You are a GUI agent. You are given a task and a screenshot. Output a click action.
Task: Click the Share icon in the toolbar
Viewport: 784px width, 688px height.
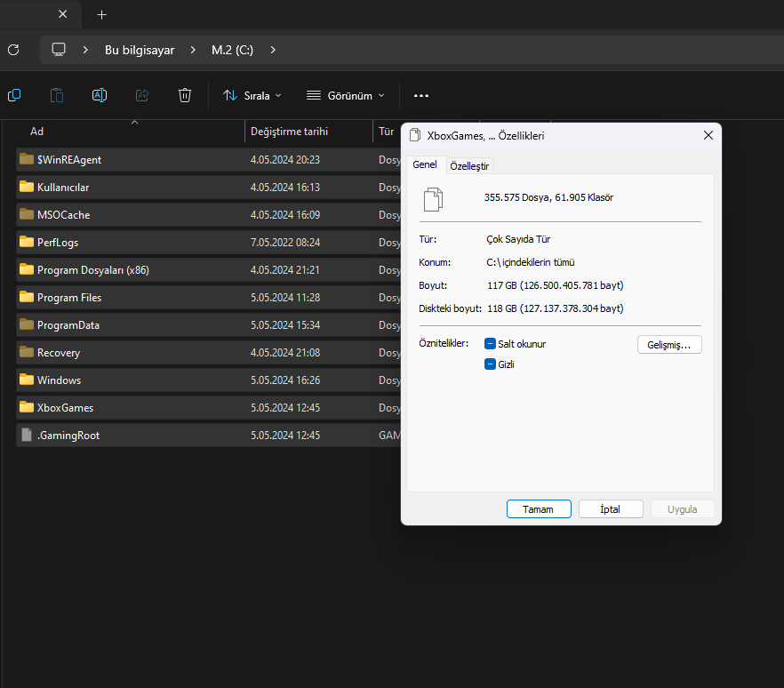[142, 95]
